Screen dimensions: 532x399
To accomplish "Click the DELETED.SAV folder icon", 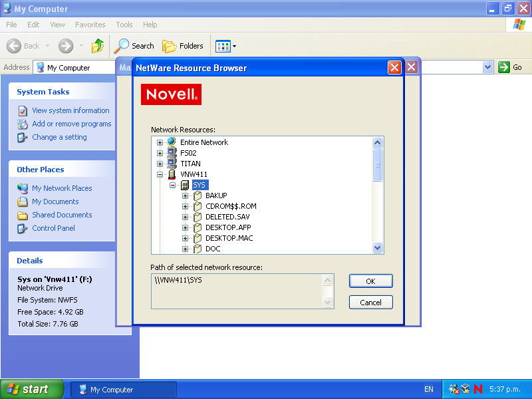I will tap(198, 217).
